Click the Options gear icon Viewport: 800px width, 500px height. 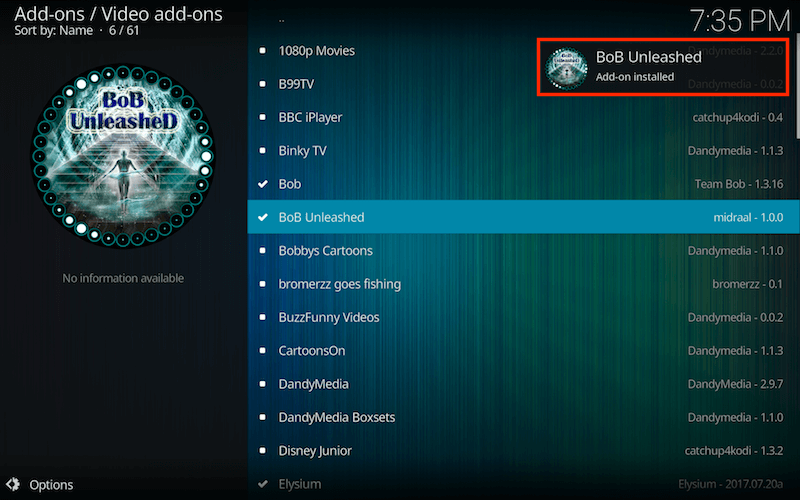[13, 484]
